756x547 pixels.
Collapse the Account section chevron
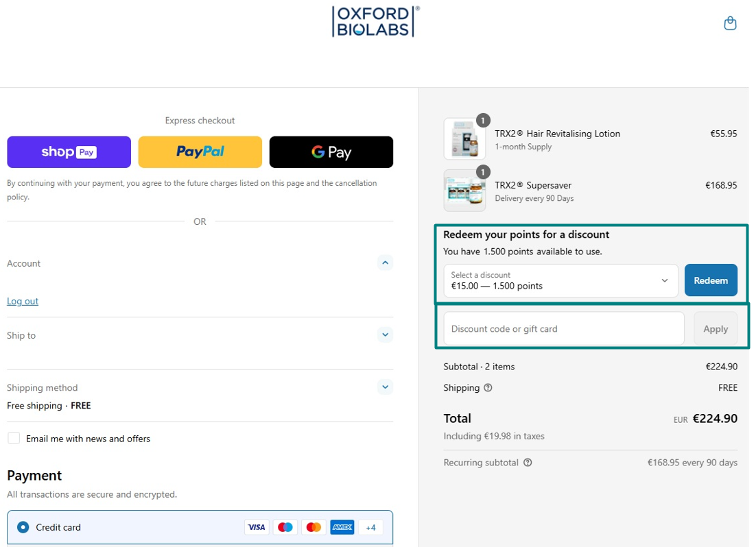point(386,263)
